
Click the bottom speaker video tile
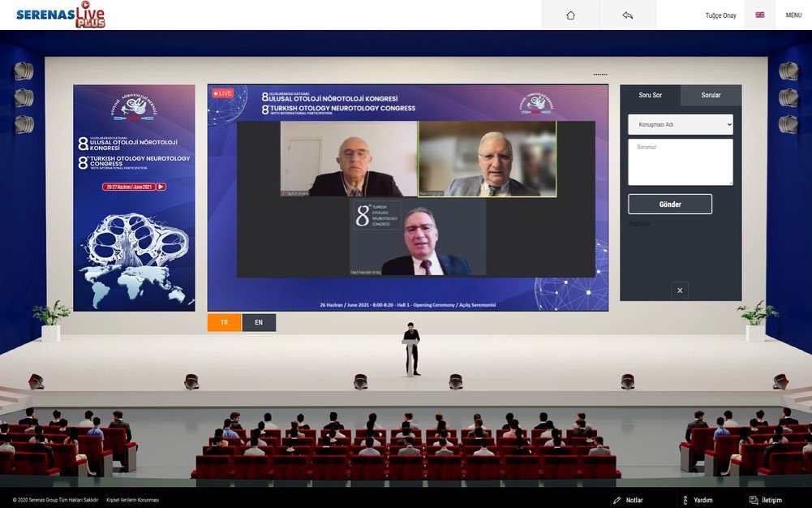[418, 238]
